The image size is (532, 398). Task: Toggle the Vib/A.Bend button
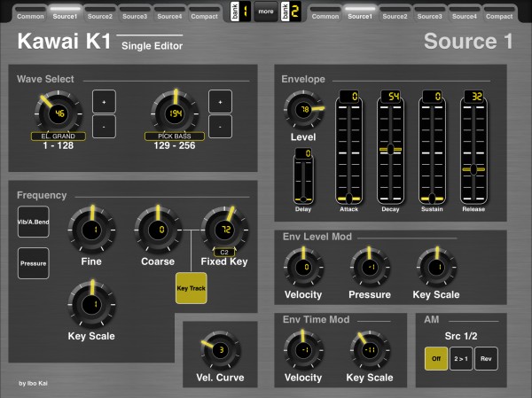pos(34,222)
